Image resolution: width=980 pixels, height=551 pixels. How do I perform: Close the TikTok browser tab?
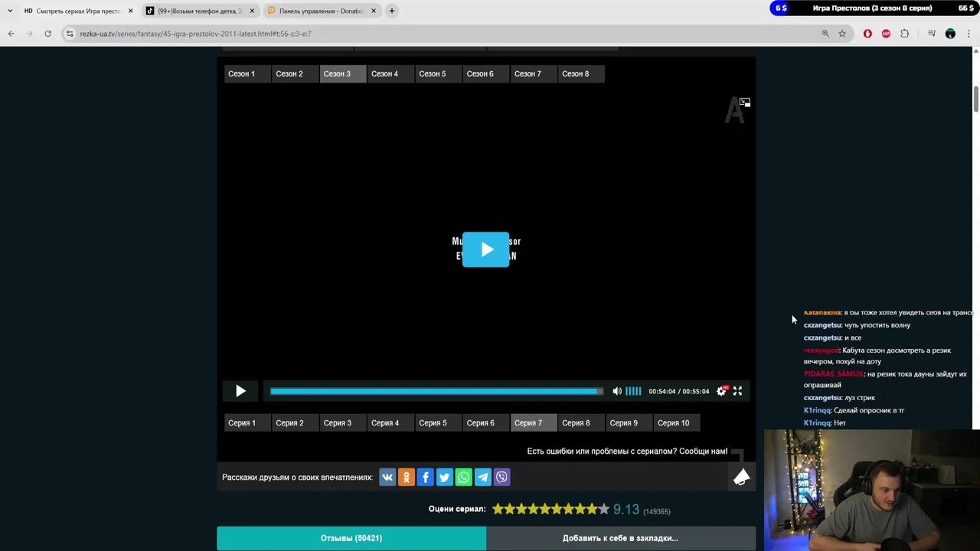(x=252, y=11)
